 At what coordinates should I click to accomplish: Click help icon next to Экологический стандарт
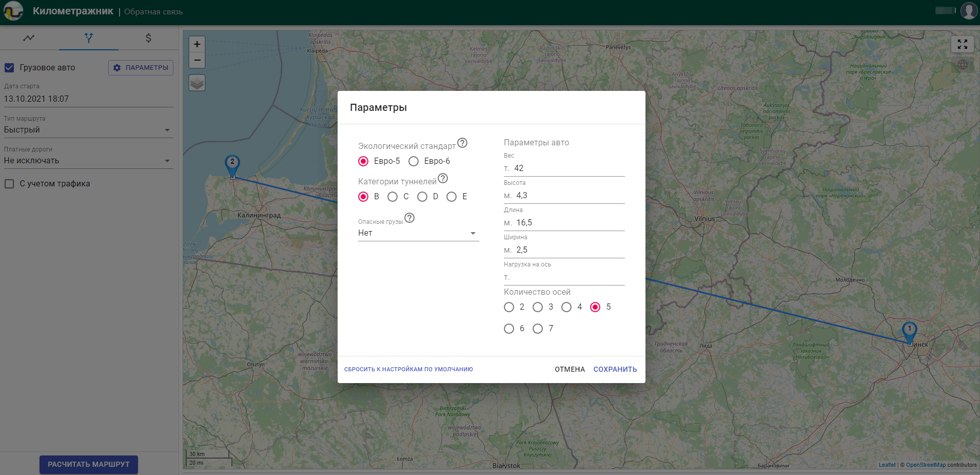click(x=462, y=143)
